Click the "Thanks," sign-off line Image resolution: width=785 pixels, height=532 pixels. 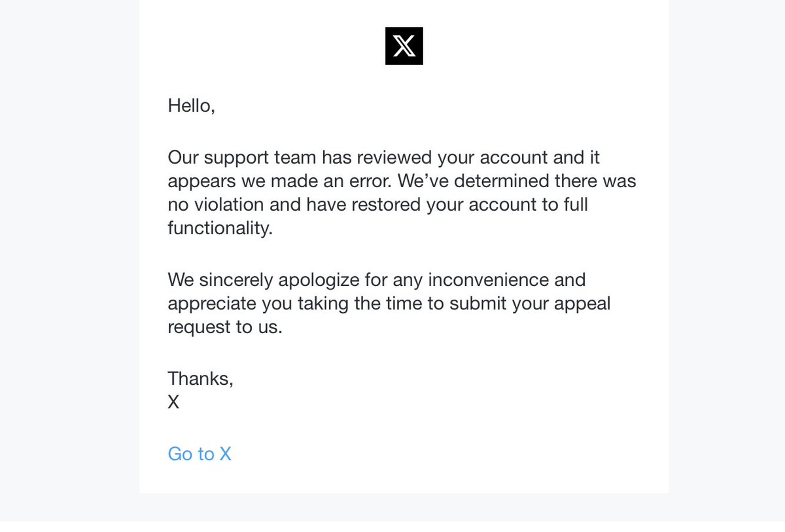click(201, 378)
